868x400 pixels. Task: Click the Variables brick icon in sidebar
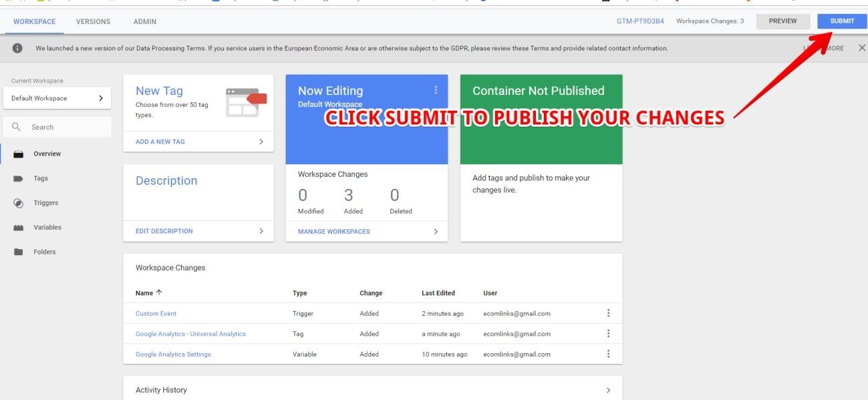pyautogui.click(x=19, y=228)
